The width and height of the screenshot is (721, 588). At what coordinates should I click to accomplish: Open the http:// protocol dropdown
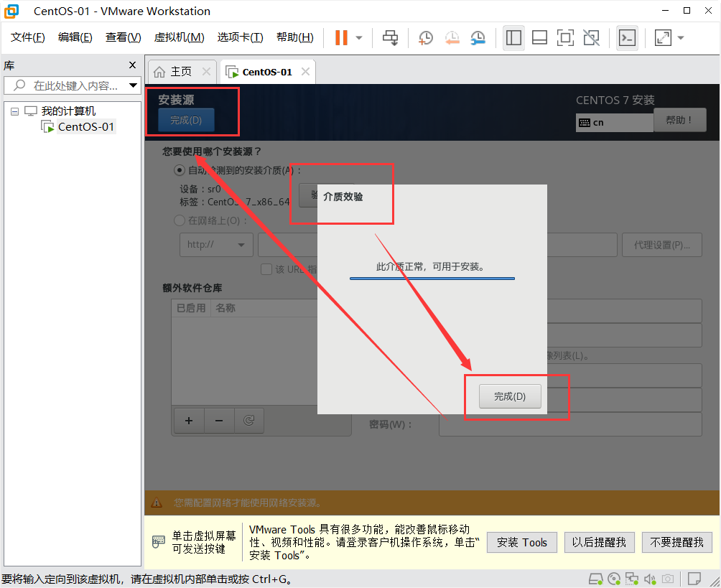click(216, 244)
